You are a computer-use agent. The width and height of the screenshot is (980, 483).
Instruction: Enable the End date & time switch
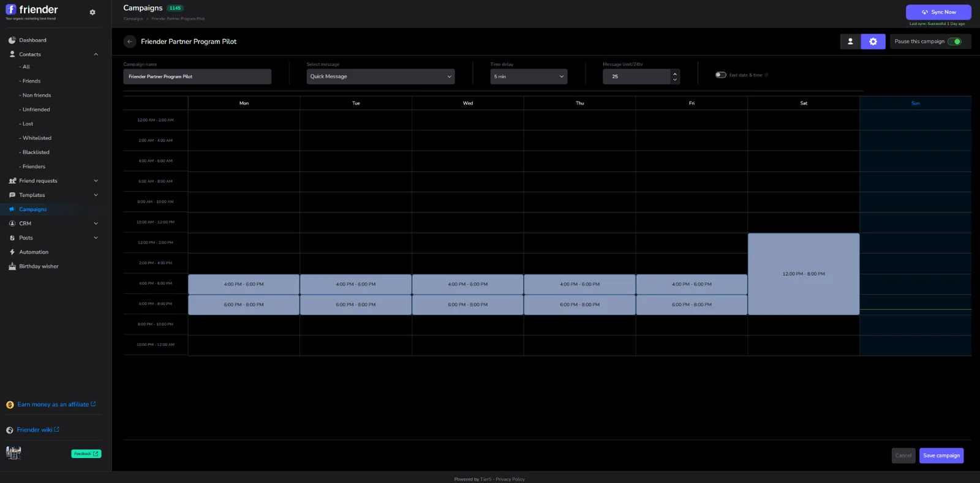tap(721, 75)
